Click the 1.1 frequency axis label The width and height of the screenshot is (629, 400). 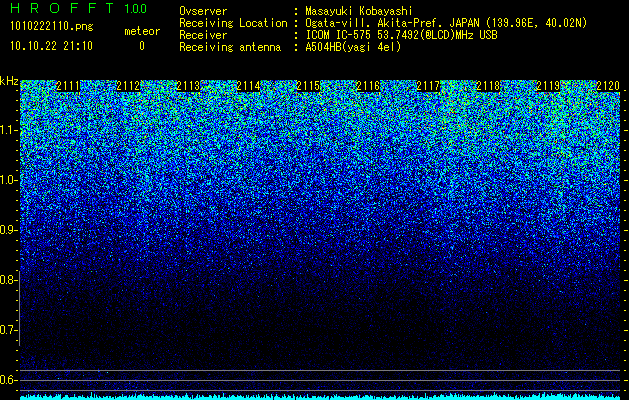(7, 130)
